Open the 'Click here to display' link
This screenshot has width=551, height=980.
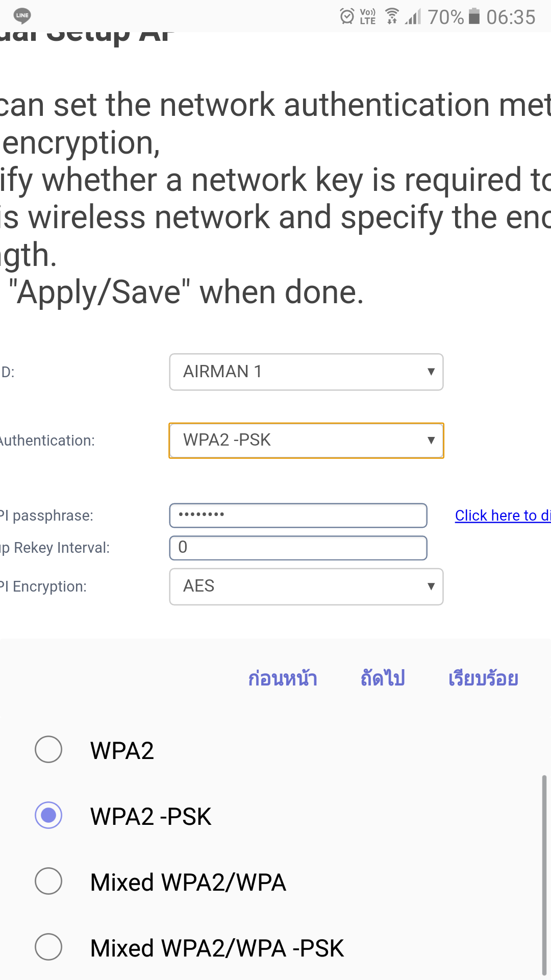coord(503,516)
